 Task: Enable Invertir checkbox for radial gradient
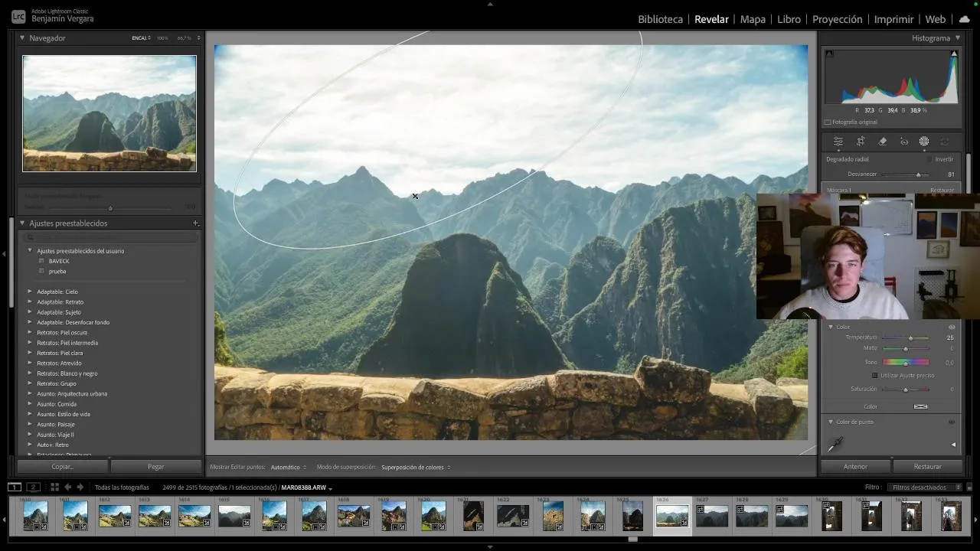[929, 159]
